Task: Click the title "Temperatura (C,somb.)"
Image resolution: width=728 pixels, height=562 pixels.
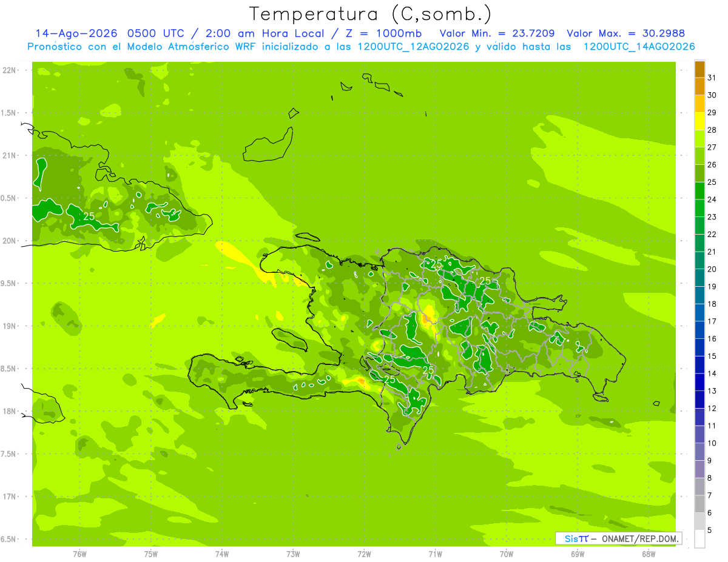Action: [x=370, y=14]
